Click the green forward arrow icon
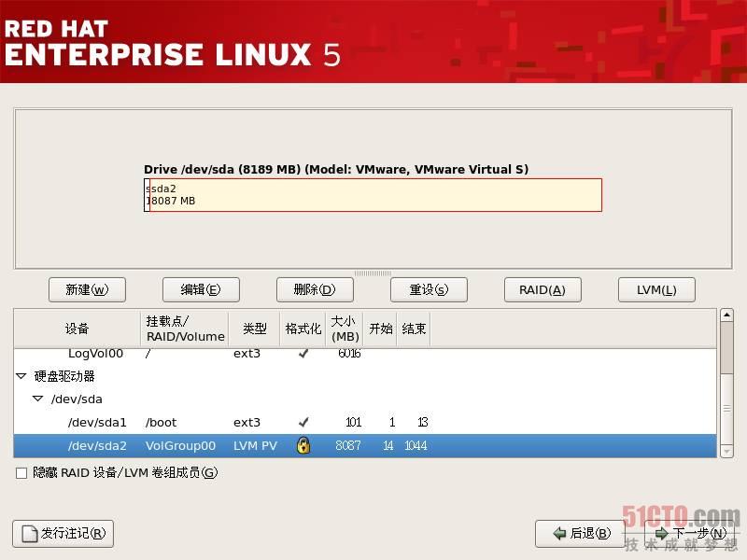This screenshot has width=747, height=560. (661, 533)
